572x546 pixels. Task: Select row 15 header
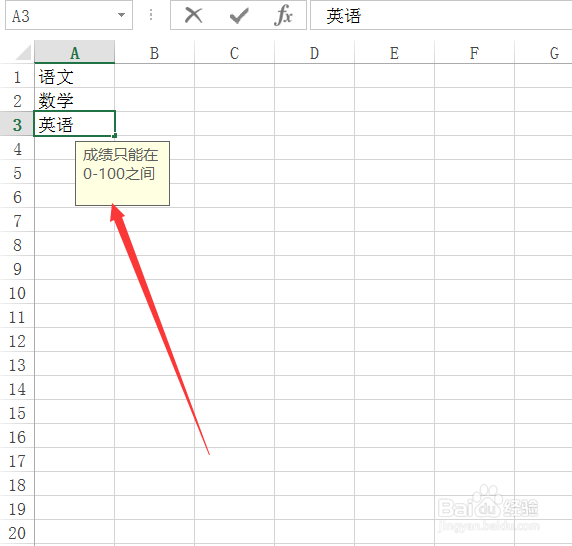pyautogui.click(x=17, y=413)
